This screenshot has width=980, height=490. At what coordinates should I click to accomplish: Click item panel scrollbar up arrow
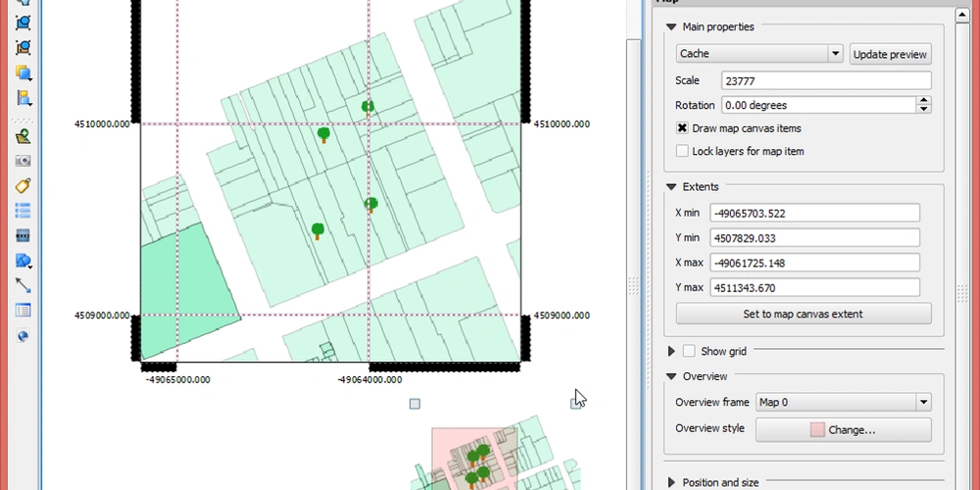click(962, 15)
